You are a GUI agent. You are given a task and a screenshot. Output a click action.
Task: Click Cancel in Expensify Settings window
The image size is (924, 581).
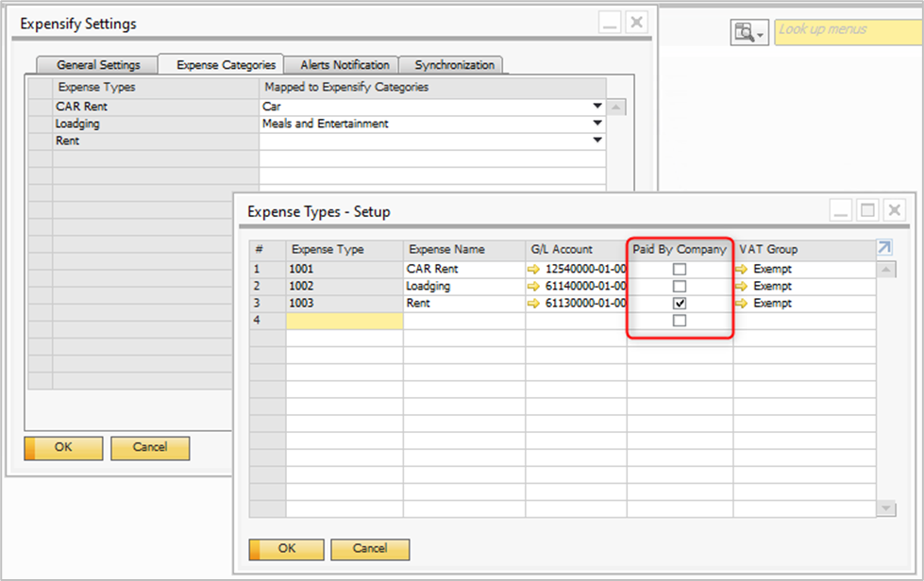pyautogui.click(x=150, y=448)
